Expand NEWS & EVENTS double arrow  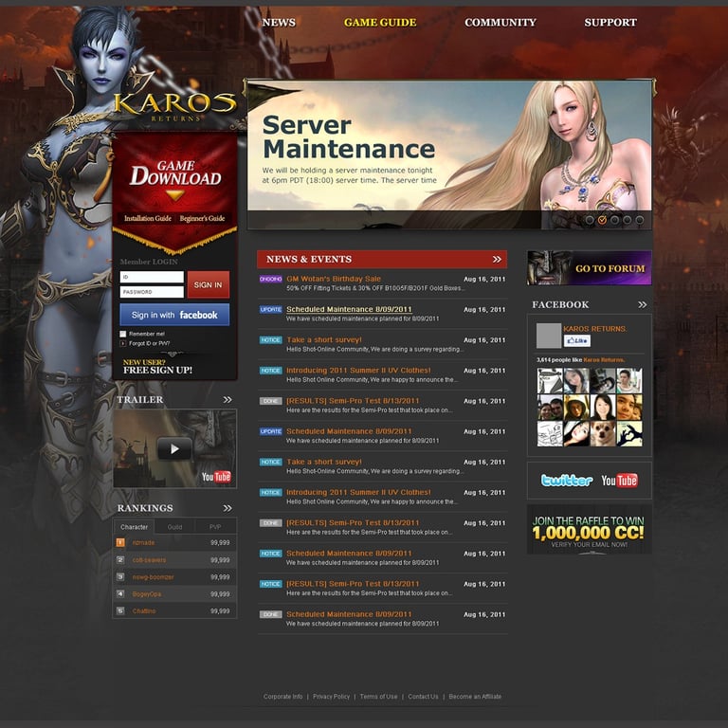[x=498, y=259]
